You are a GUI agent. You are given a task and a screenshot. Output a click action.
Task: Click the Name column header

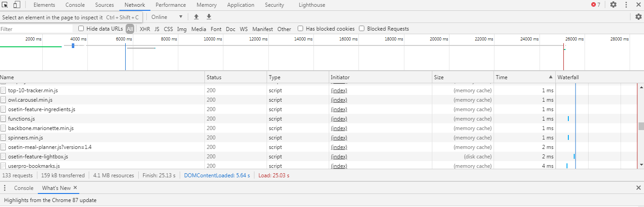click(102, 77)
